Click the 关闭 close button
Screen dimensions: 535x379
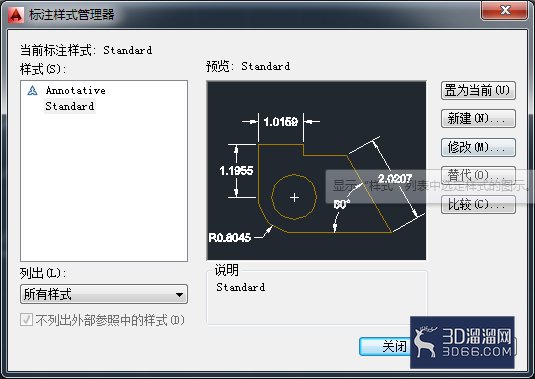(x=385, y=347)
